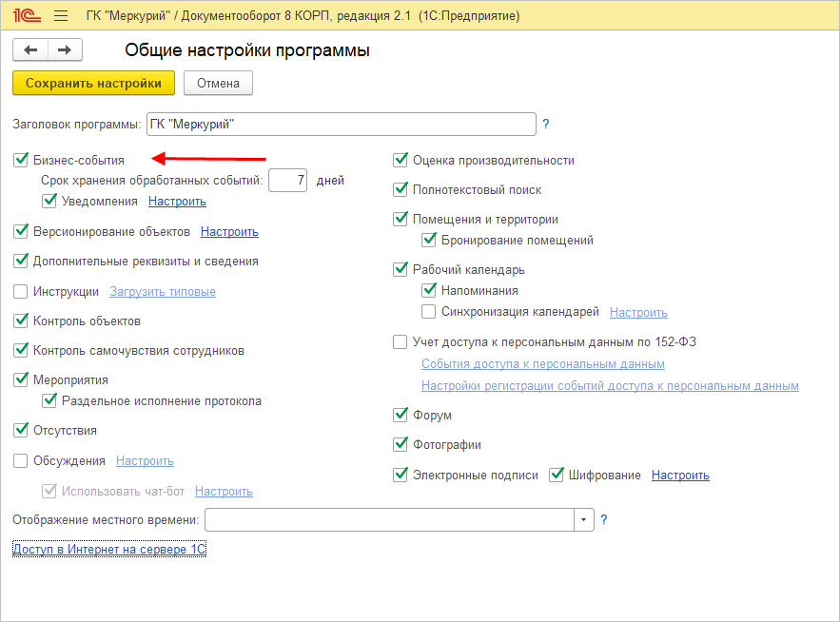The height and width of the screenshot is (622, 840).
Task: Edit the Заголовок программы text field
Action: [342, 124]
